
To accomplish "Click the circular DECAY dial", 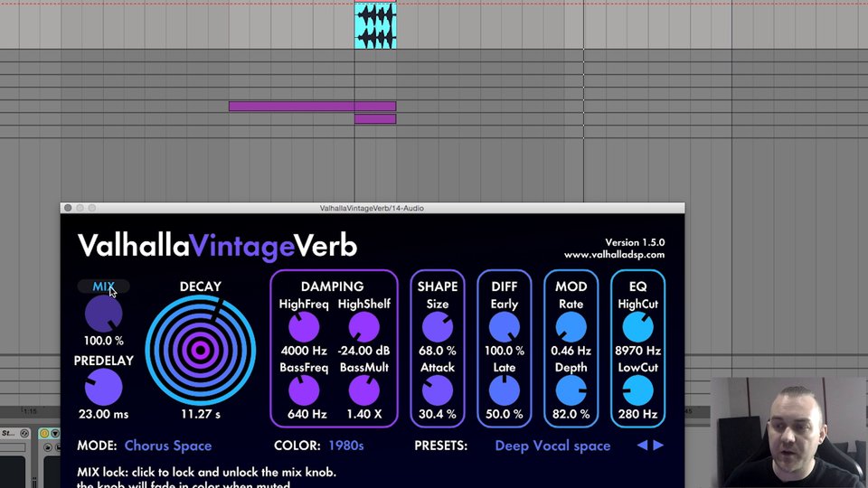I will click(201, 351).
